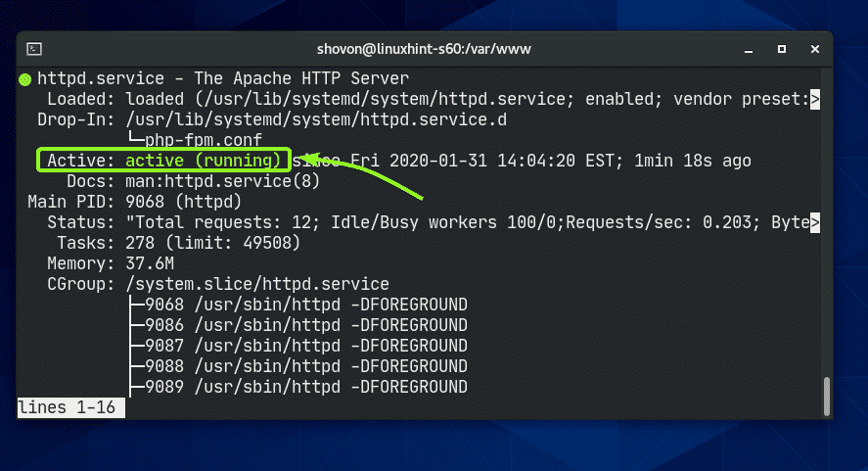Click the process line with PID 9086
Image resolution: width=868 pixels, height=471 pixels.
[x=306, y=325]
